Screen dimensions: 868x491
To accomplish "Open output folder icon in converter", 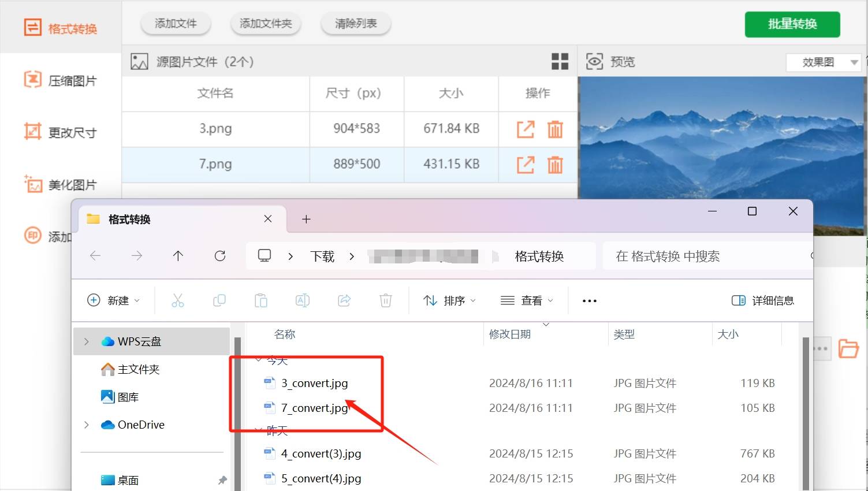I will 848,348.
